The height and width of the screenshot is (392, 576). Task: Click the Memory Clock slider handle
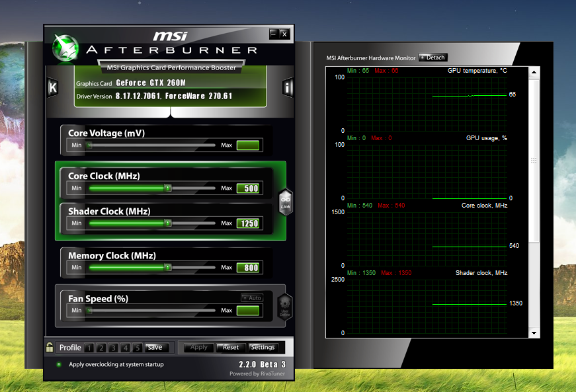coord(168,268)
